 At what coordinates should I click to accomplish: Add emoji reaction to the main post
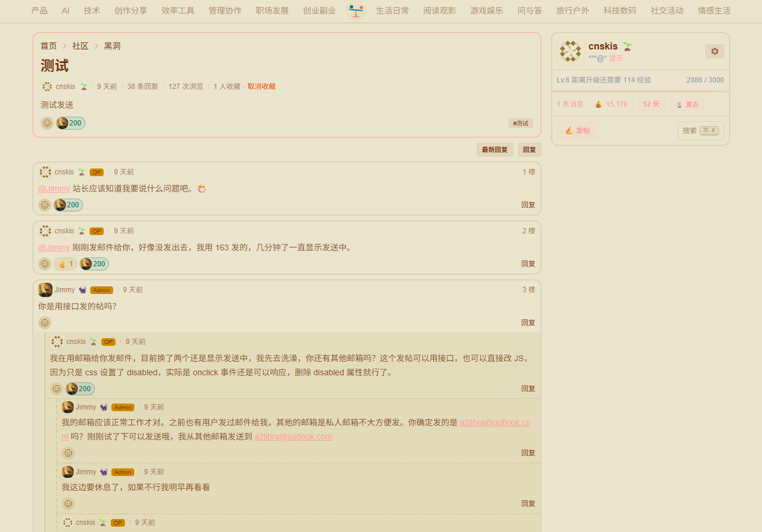pyautogui.click(x=47, y=123)
